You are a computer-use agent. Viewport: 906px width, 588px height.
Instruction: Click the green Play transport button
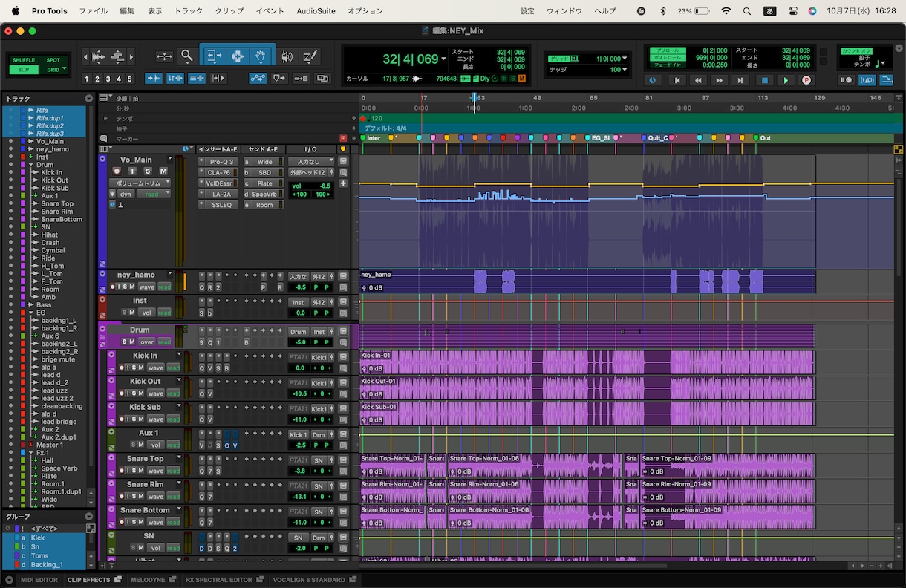(786, 80)
